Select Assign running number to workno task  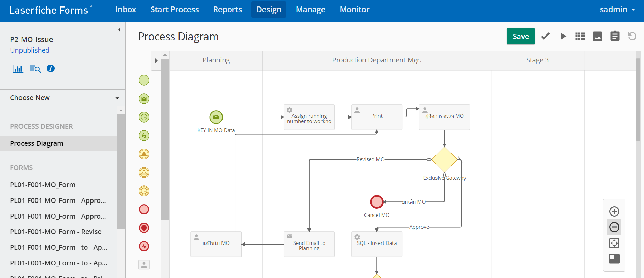coord(309,117)
